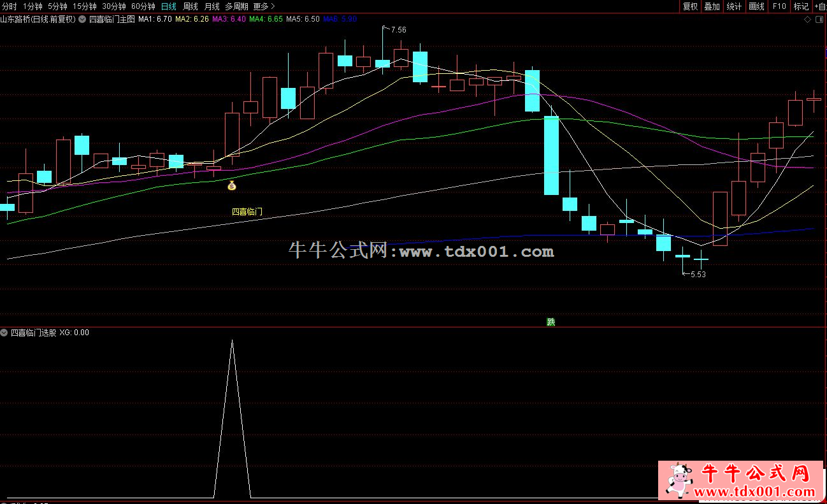
Task: Open main chart indicator dropdown arrow
Action: [82, 20]
